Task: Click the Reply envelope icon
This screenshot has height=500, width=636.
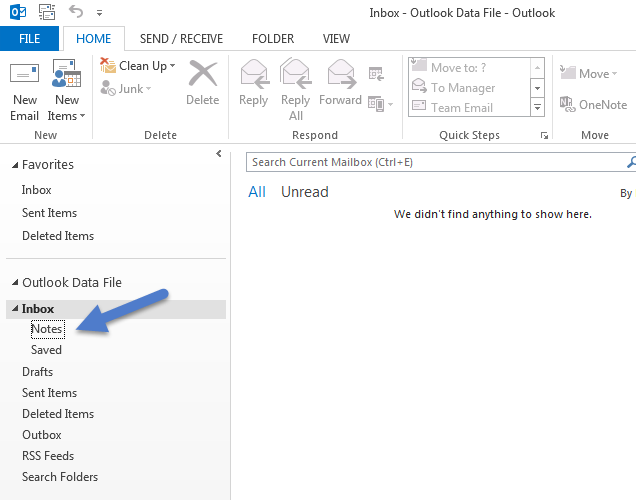Action: tap(254, 74)
